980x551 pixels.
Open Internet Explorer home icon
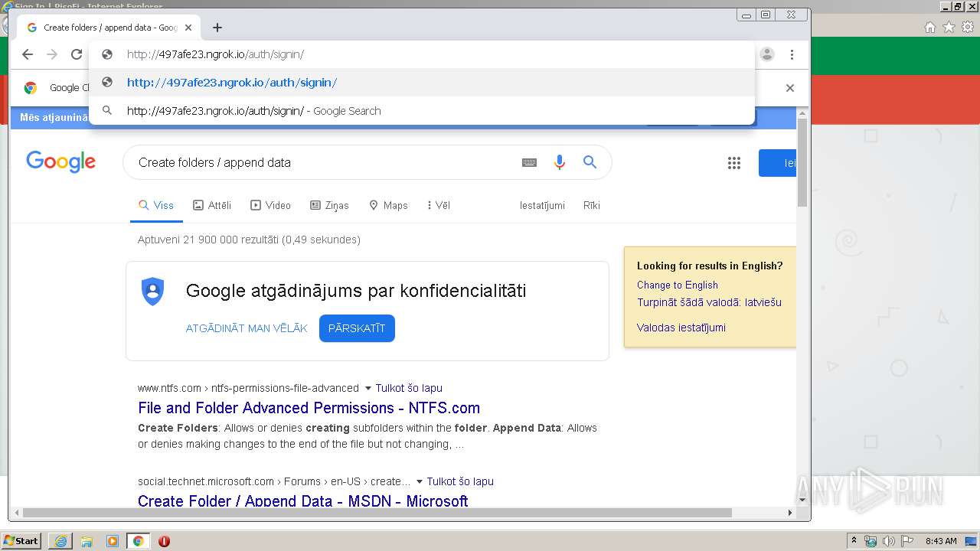[x=930, y=27]
